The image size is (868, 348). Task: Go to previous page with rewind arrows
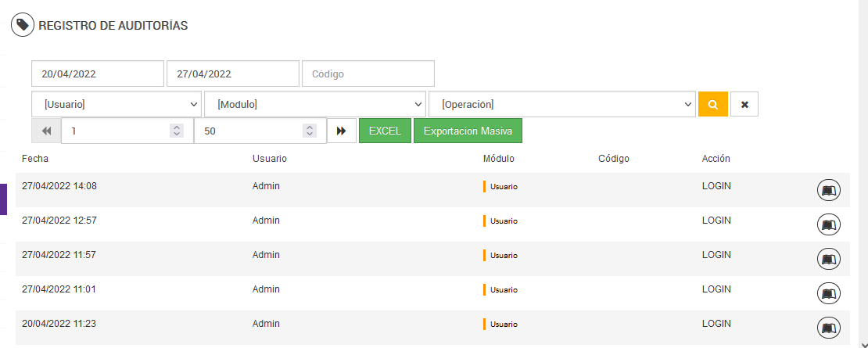click(46, 131)
